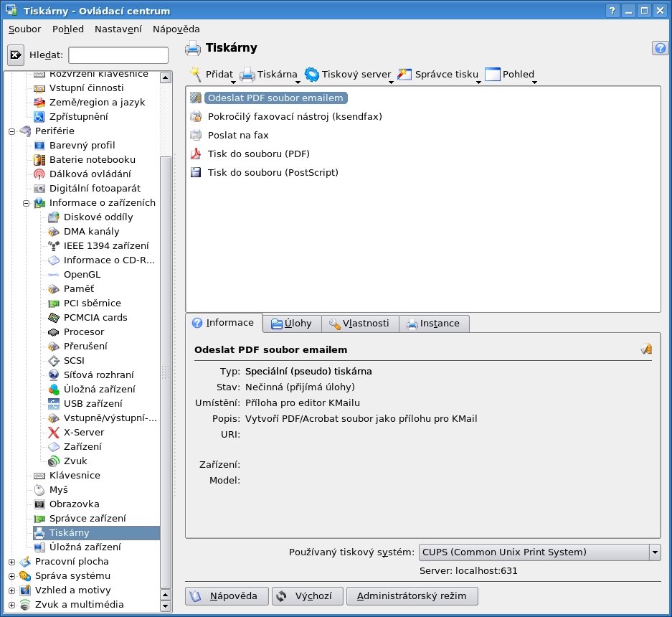This screenshot has height=617, width=672.
Task: Select Země/region a jazyk in the tree
Action: click(98, 102)
